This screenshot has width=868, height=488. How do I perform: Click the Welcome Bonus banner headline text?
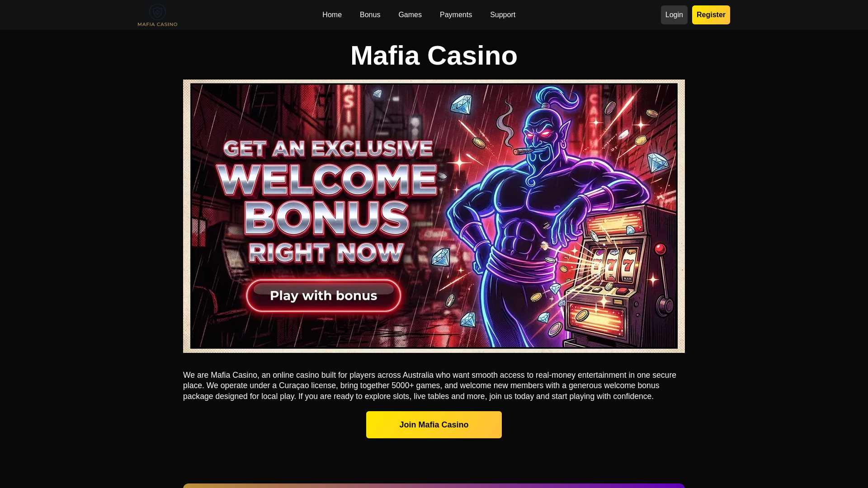326,202
